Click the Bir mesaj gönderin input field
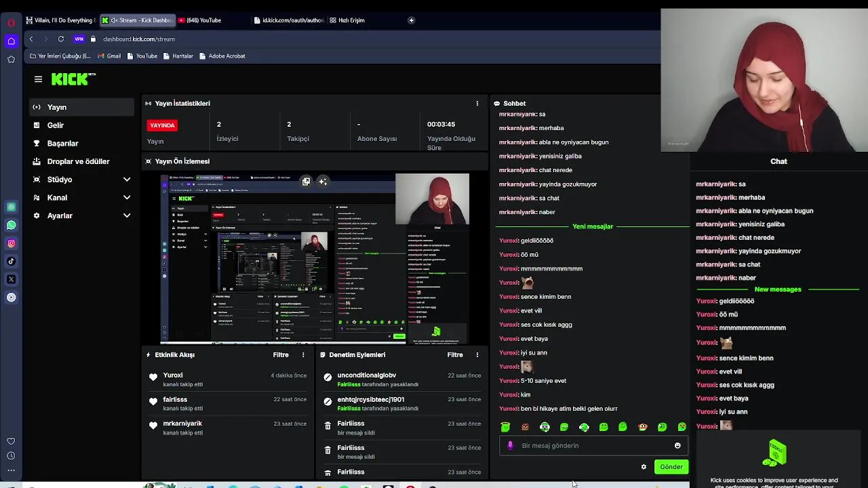This screenshot has height=488, width=868. 593,446
